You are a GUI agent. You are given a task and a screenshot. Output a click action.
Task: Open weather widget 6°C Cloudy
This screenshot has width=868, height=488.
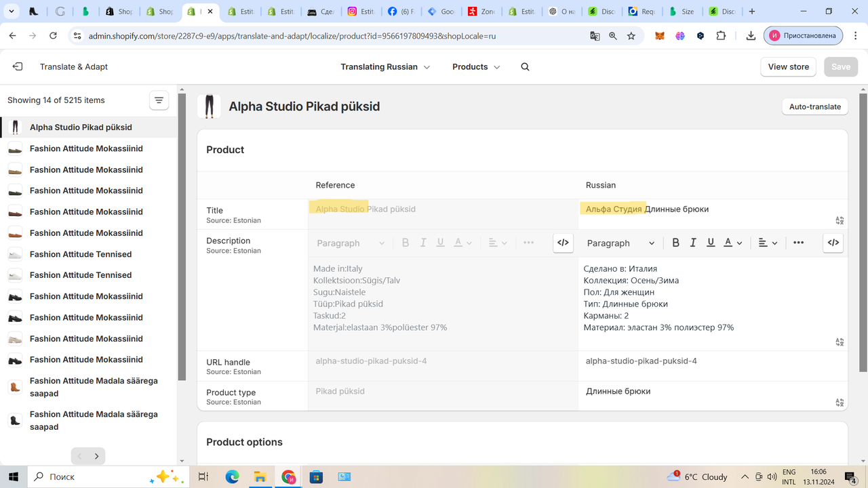[697, 476]
